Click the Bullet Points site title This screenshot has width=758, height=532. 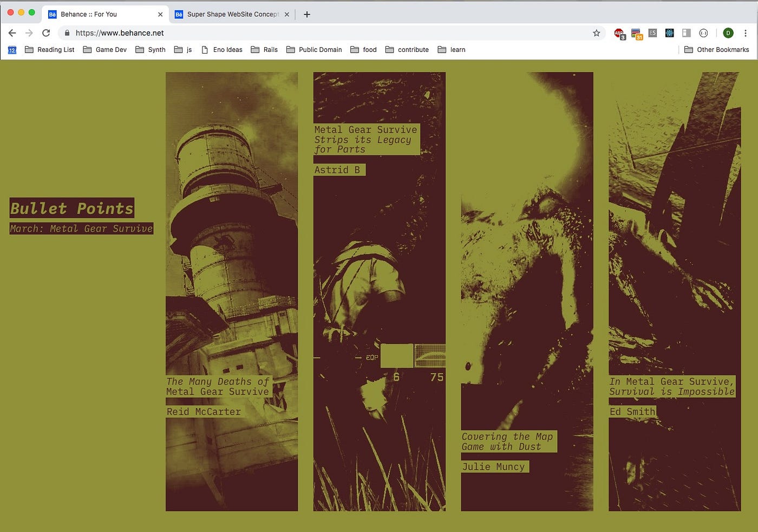[71, 208]
